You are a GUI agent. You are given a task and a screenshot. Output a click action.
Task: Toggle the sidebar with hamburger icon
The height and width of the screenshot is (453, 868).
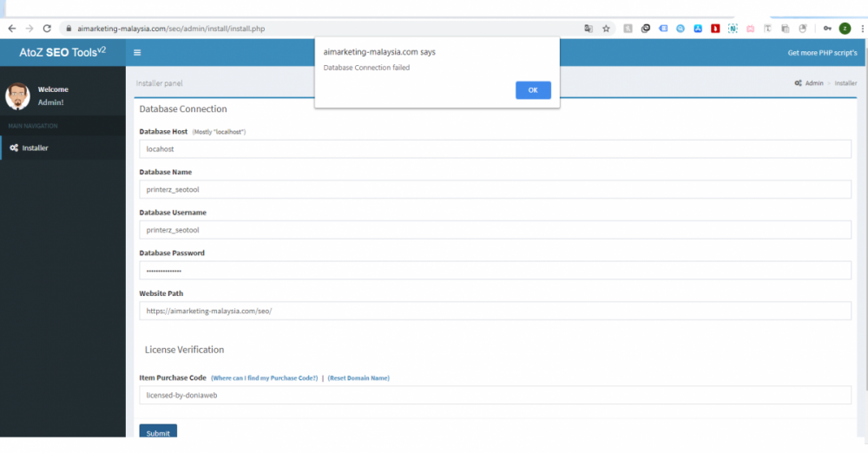pos(137,53)
